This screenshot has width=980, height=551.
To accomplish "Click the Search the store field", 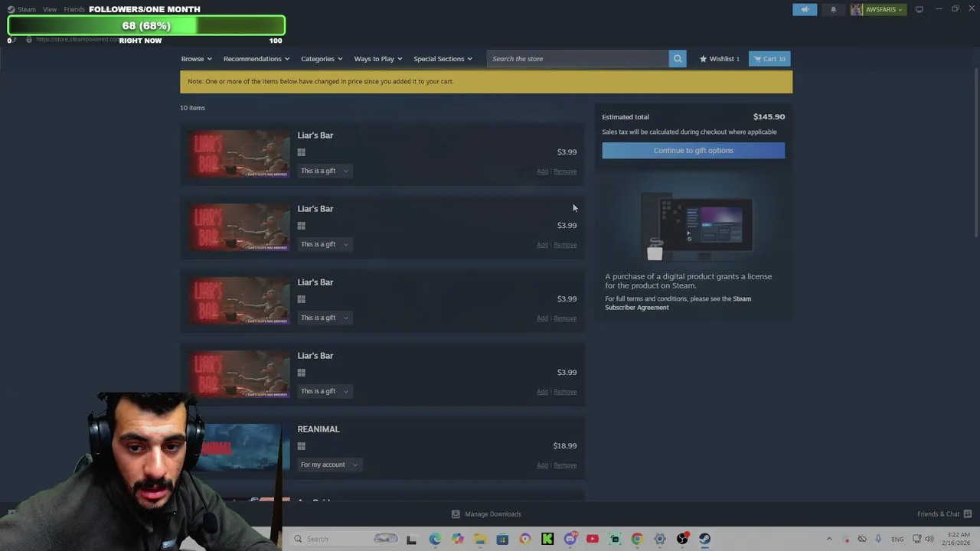I will (578, 59).
